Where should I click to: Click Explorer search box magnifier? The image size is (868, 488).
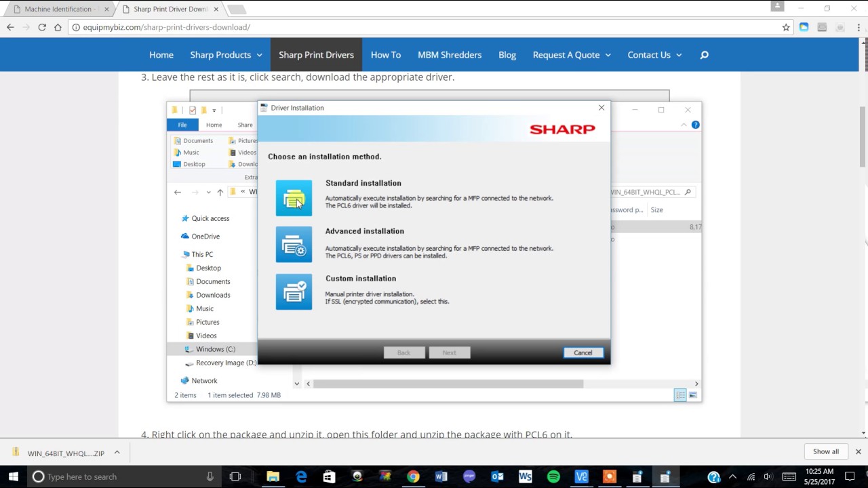click(688, 192)
